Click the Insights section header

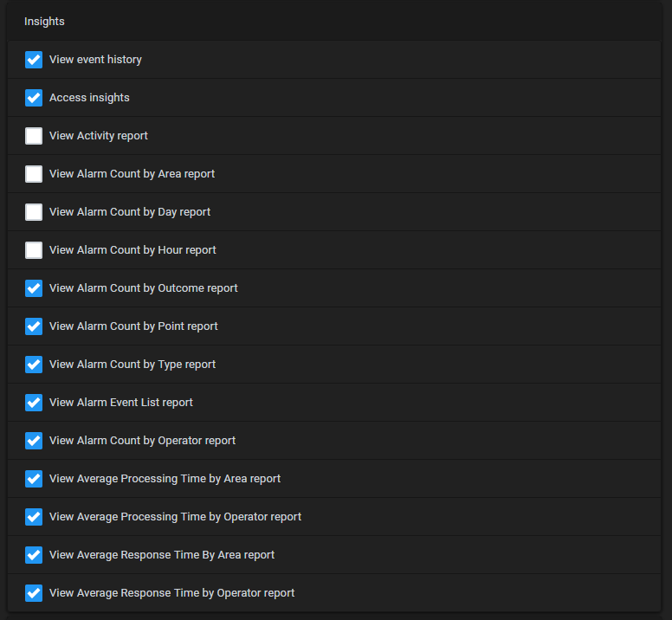tap(44, 22)
